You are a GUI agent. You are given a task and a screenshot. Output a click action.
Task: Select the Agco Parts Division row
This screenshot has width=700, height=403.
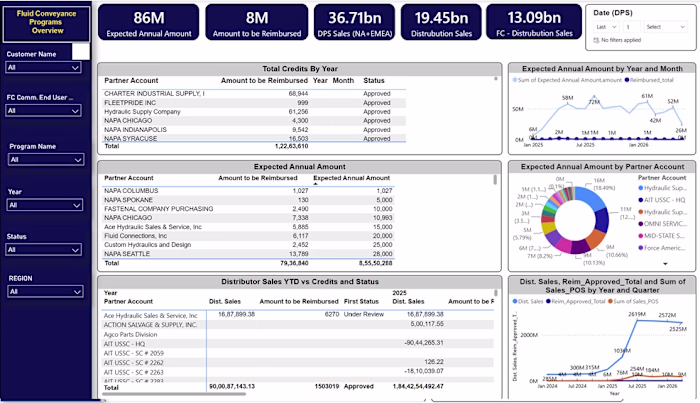coord(298,334)
